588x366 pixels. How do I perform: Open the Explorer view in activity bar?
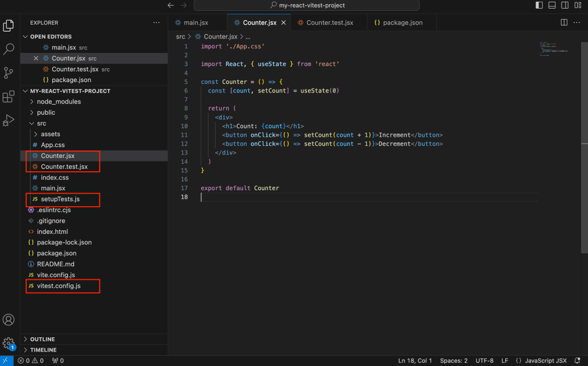pos(9,26)
